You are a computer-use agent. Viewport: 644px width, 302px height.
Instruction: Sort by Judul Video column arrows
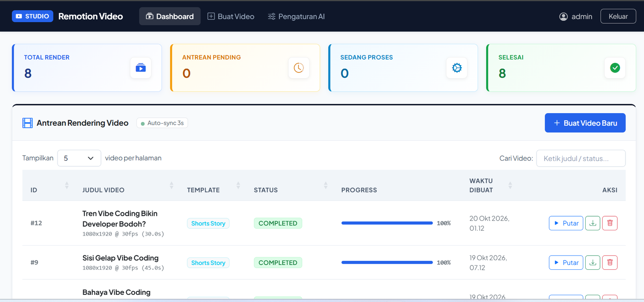(171, 185)
